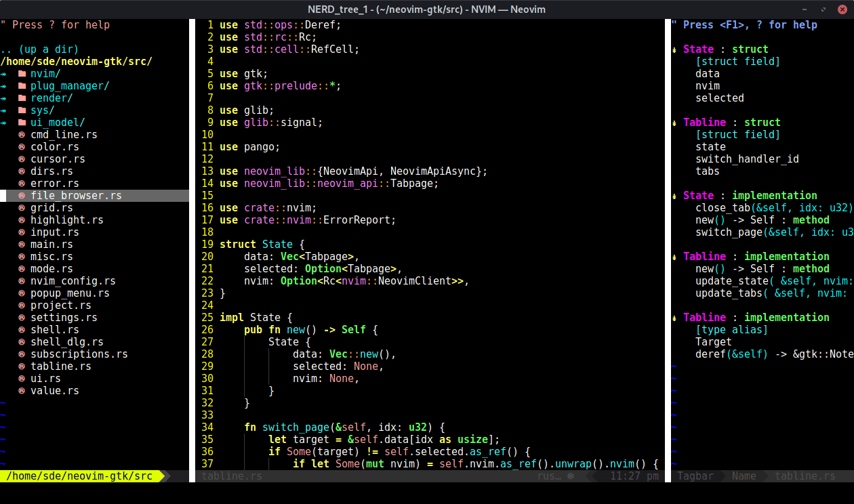
Task: Click the folder icon beside plug_manager/
Action: click(22, 86)
